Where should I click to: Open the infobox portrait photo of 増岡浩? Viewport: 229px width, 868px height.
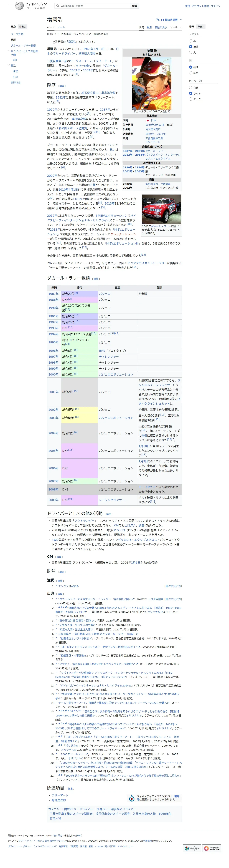[x=152, y=83]
